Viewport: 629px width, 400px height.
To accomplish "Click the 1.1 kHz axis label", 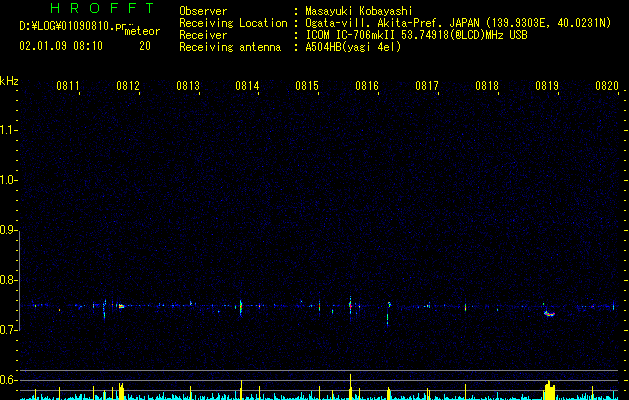I will [x=8, y=130].
